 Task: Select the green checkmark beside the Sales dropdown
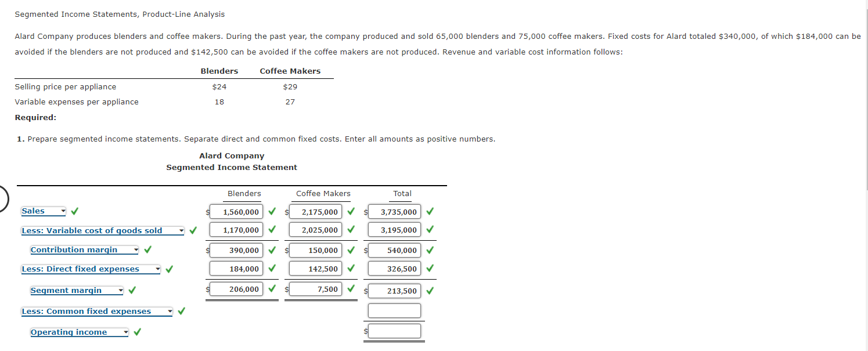point(75,211)
